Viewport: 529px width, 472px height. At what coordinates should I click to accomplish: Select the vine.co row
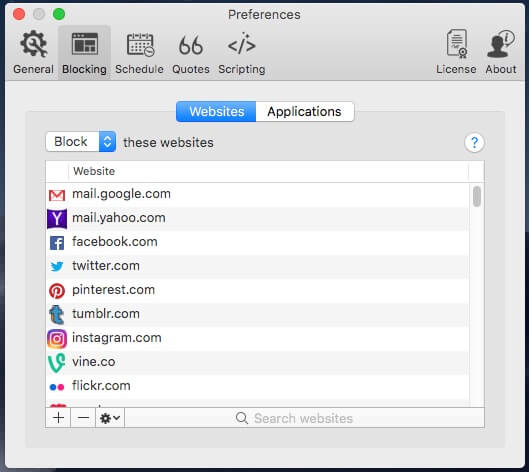click(257, 362)
